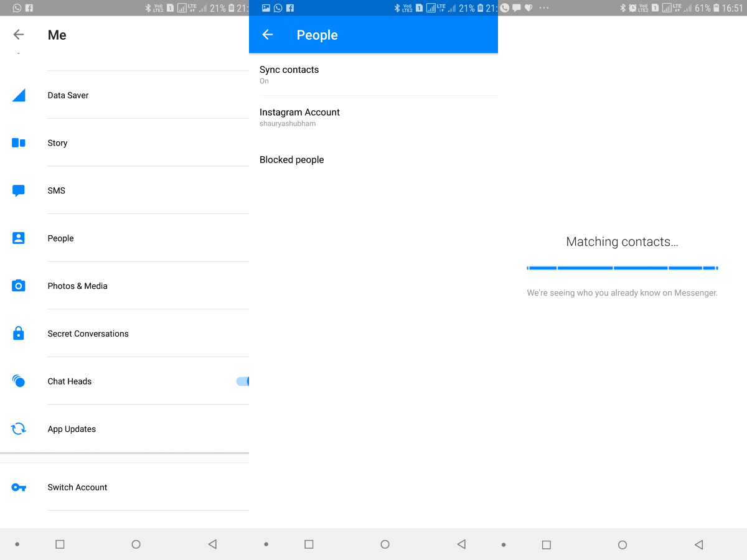Select the Instagram Account entry
Viewport: 747px width, 560px height.
[299, 117]
